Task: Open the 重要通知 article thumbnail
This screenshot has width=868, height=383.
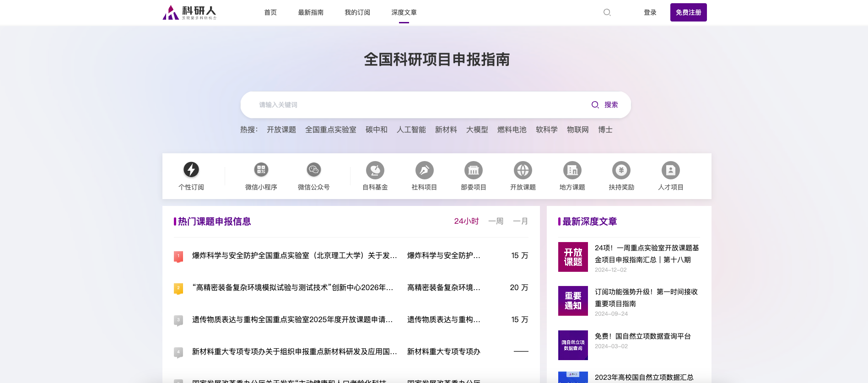Action: (x=573, y=301)
